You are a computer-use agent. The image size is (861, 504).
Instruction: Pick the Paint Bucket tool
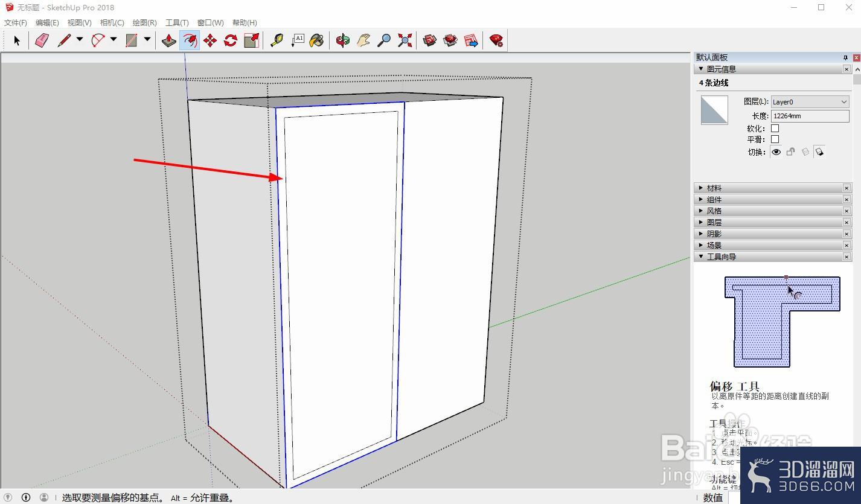click(x=316, y=40)
